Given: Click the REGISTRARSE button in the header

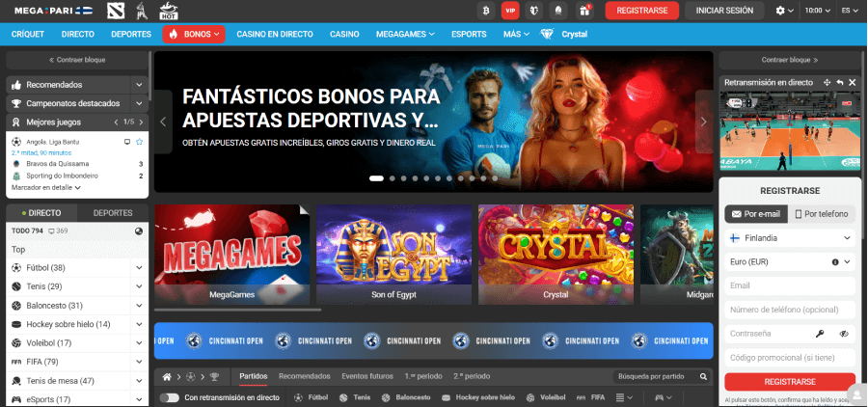Looking at the screenshot, I should [x=641, y=10].
